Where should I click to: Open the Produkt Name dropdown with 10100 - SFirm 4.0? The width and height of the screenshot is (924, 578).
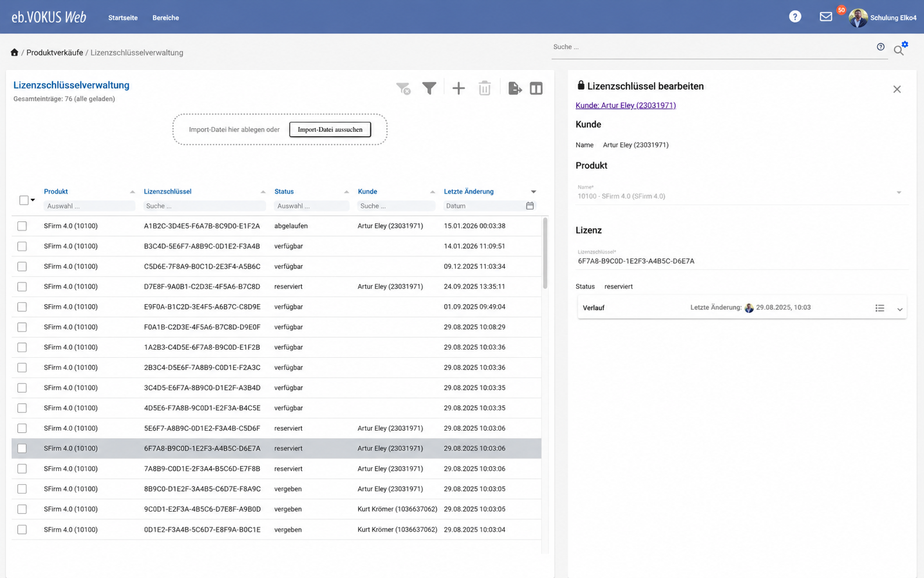740,193
